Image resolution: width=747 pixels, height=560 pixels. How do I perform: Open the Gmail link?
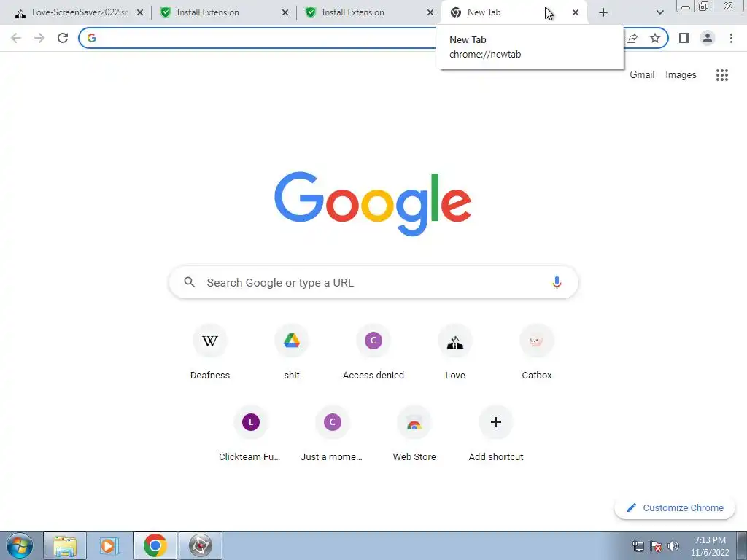coord(642,75)
